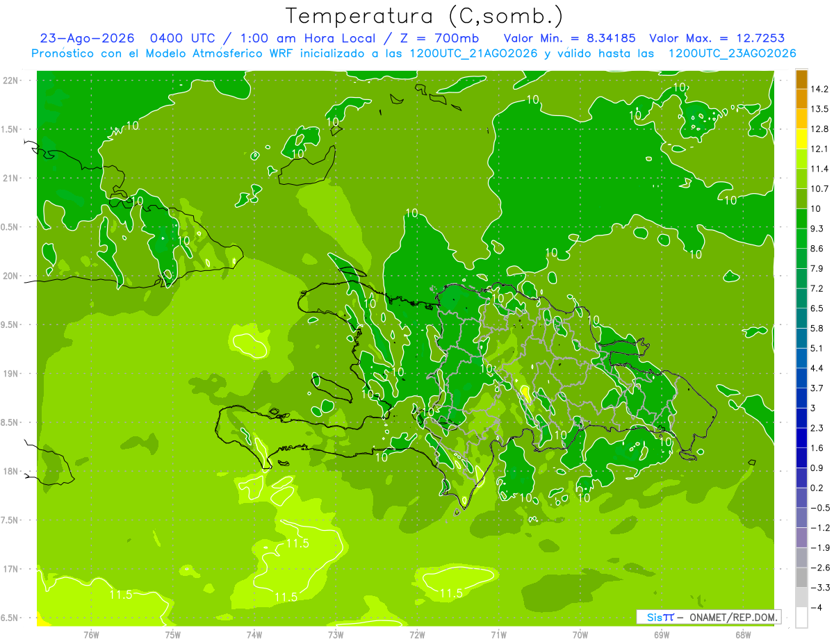This screenshot has width=834, height=644.
Task: Click the 22N latitude label
Action: pos(12,81)
